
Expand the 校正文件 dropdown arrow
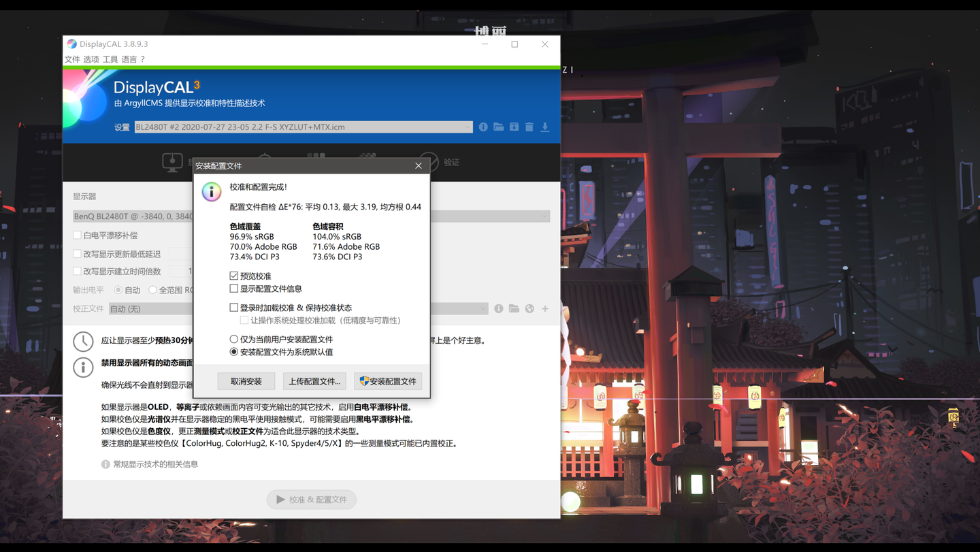[483, 309]
